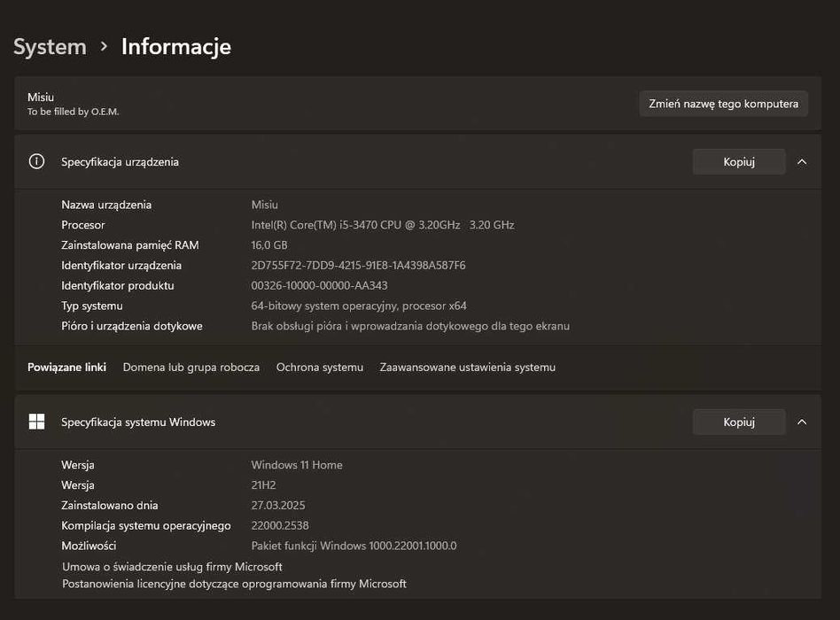Click the Windows logo icon
Image resolution: width=840 pixels, height=620 pixels.
[x=36, y=422]
